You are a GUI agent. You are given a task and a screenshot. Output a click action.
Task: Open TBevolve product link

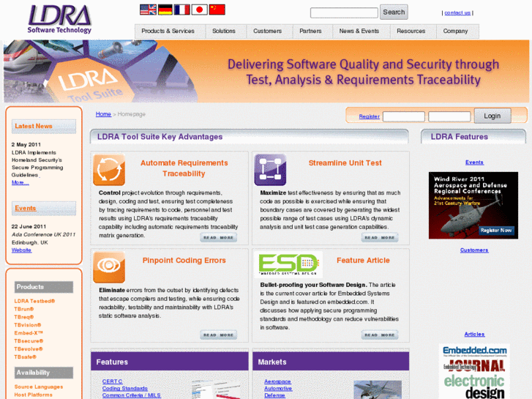[x=29, y=348]
